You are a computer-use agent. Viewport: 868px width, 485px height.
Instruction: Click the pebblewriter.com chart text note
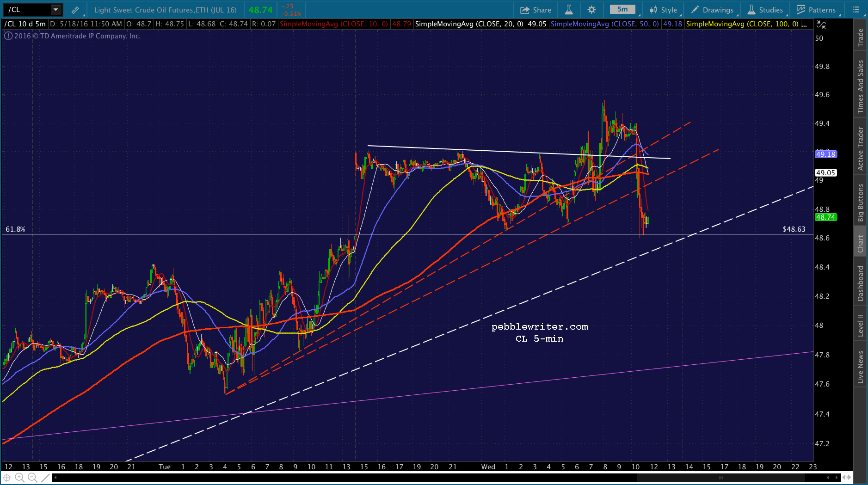pyautogui.click(x=540, y=327)
